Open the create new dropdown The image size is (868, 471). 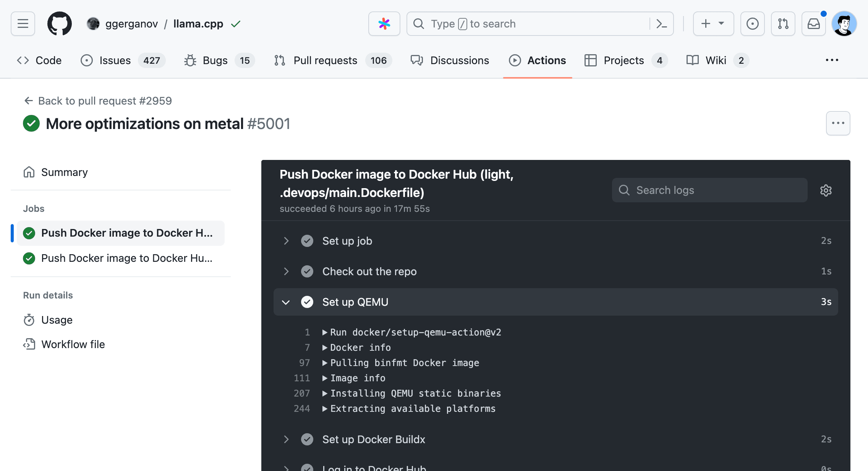(x=713, y=23)
